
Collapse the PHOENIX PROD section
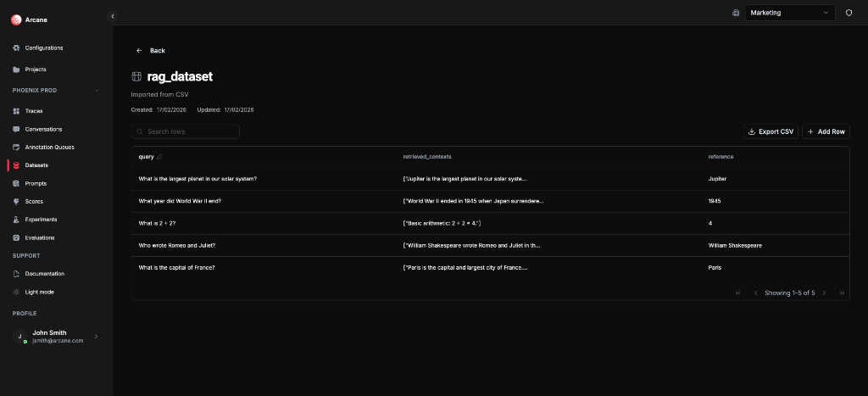[x=97, y=90]
